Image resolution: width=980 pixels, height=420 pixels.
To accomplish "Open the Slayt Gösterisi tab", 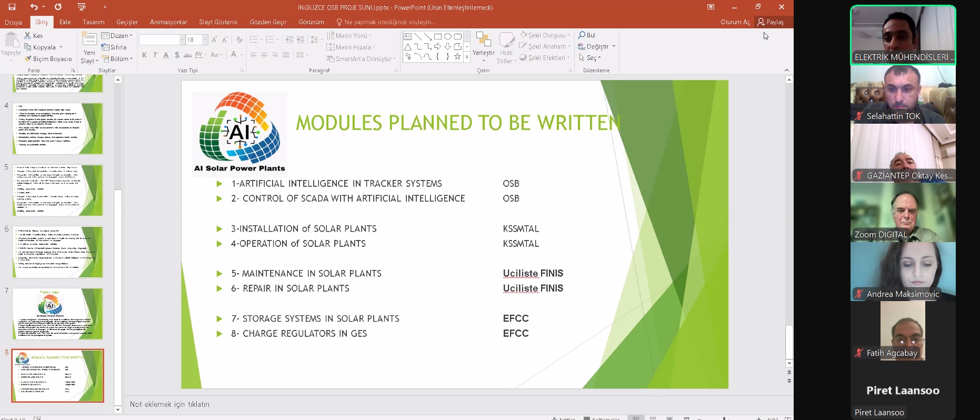I will (x=218, y=22).
